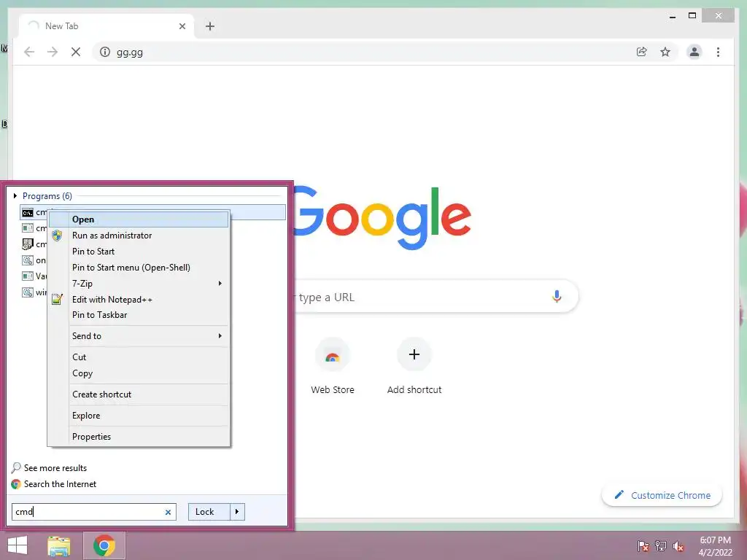Open a new Chrome tab
The image size is (747, 560).
(210, 26)
